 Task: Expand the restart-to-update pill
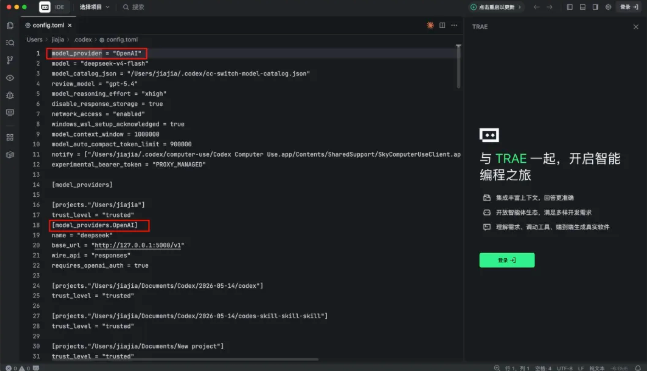tap(496, 7)
